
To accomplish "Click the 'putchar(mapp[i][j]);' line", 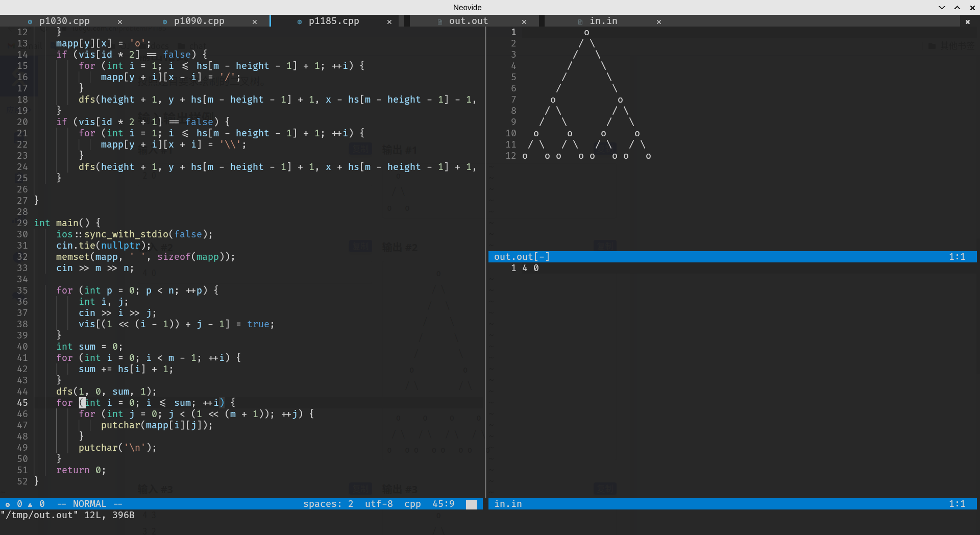I will click(157, 425).
